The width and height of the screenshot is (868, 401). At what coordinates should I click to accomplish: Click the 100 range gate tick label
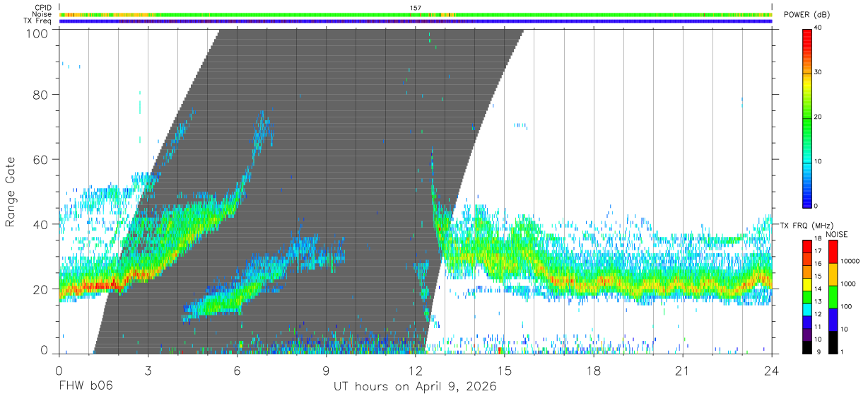click(x=38, y=33)
